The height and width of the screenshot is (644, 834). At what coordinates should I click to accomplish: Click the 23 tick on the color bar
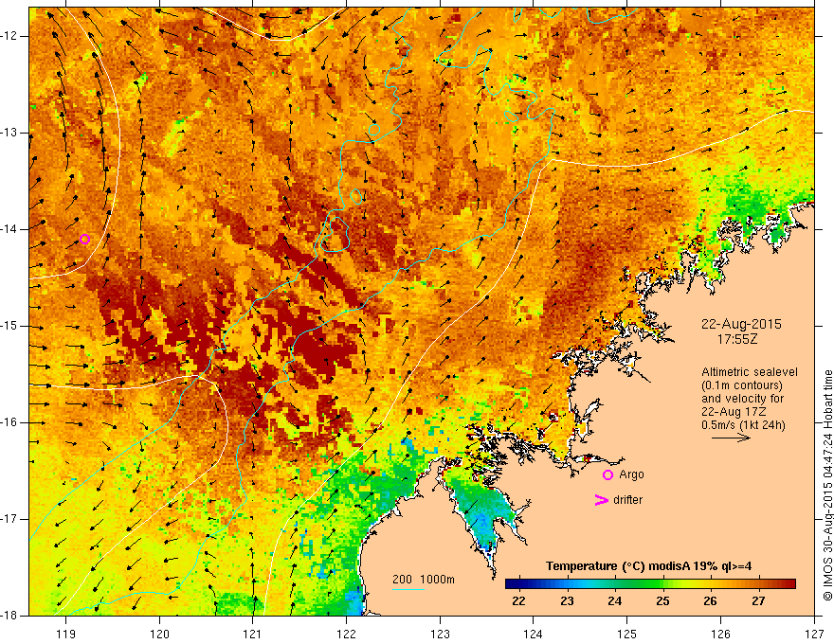point(567,601)
